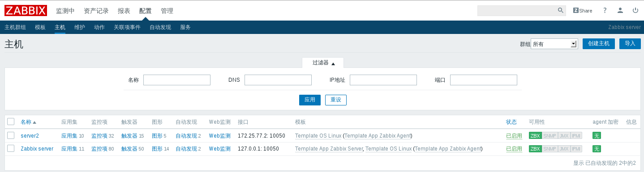The height and width of the screenshot is (172, 644).
Task: Select the 主机 submenu tab
Action: (60, 27)
